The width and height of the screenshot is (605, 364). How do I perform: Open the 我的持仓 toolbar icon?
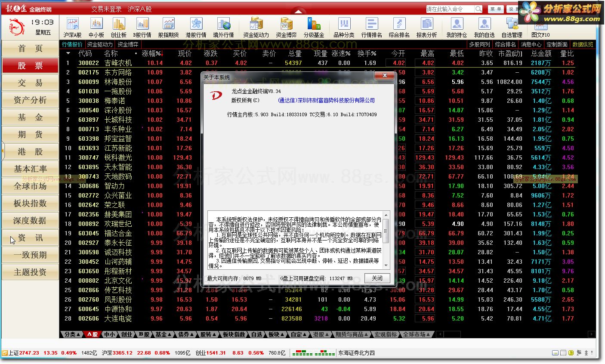click(x=457, y=27)
